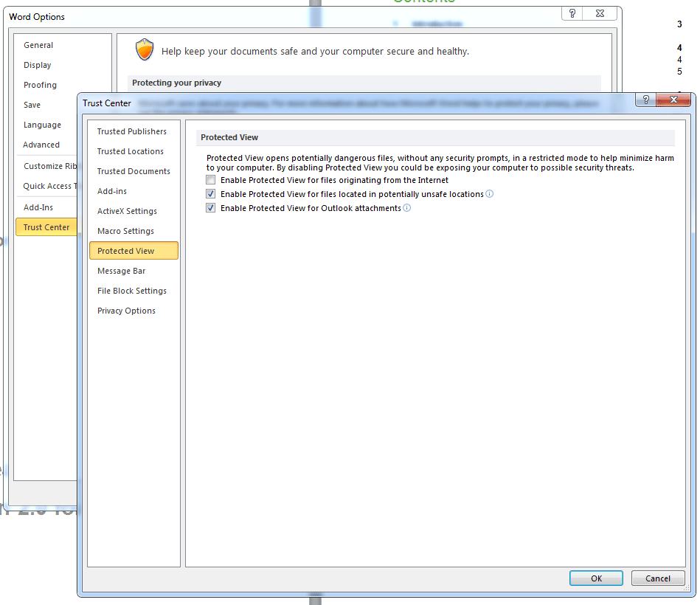The image size is (700, 605).
Task: Open the Trusted Publishers section
Action: pos(132,131)
